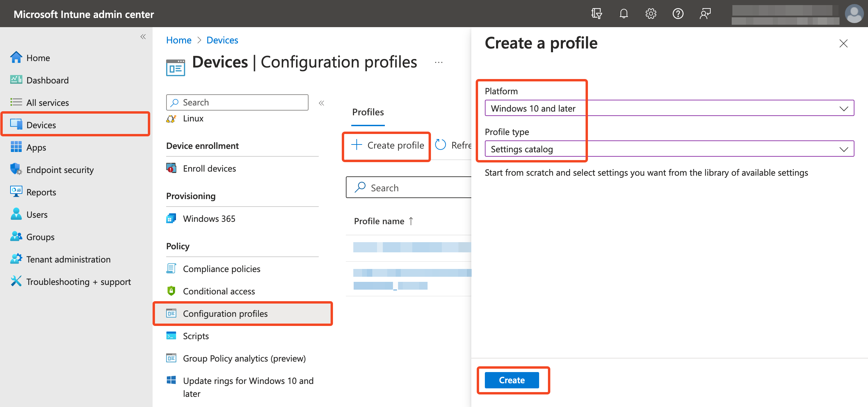Open the notifications bell icon
Image resolution: width=868 pixels, height=407 pixels.
pos(624,14)
